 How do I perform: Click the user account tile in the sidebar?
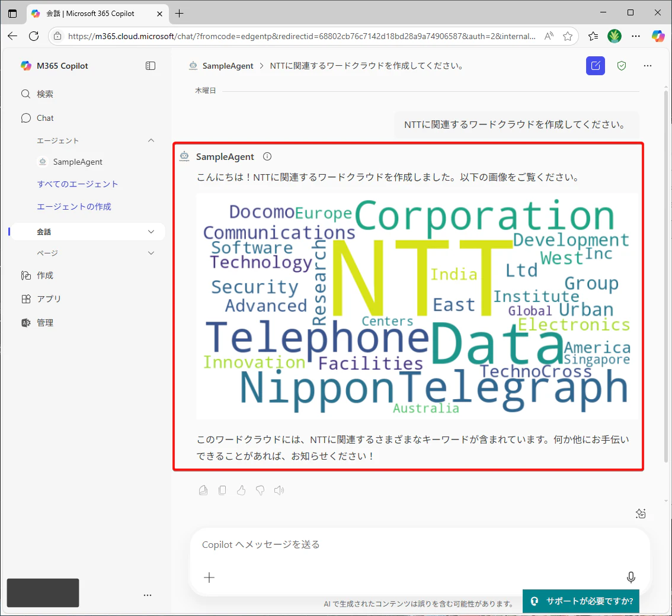click(x=43, y=593)
